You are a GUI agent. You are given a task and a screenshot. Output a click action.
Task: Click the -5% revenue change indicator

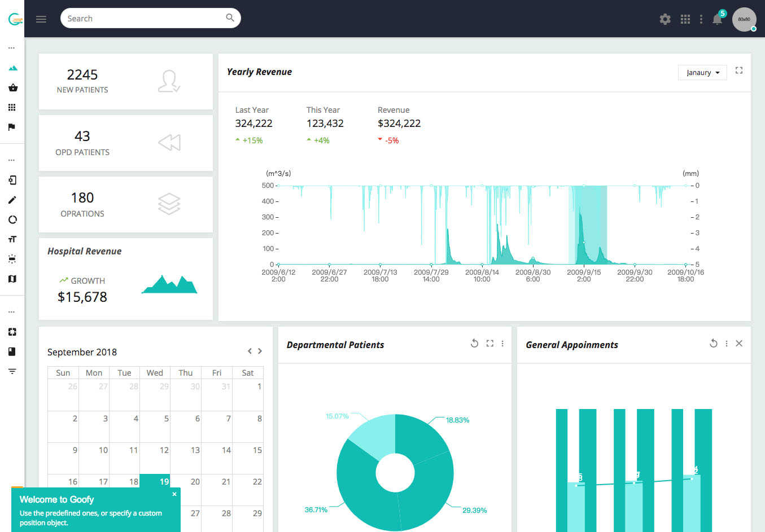(388, 140)
